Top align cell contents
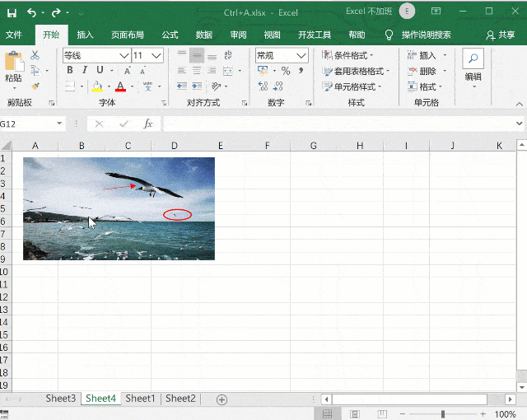The image size is (527, 420). [x=182, y=55]
